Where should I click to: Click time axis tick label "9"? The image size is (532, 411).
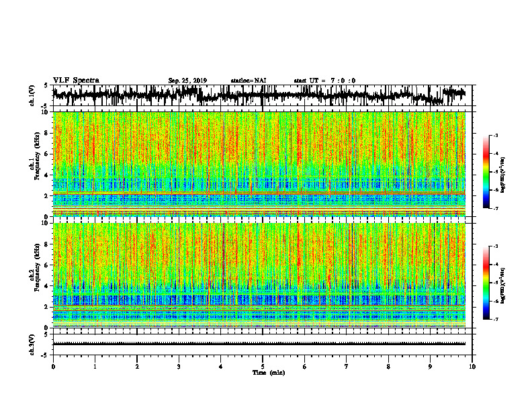point(430,367)
